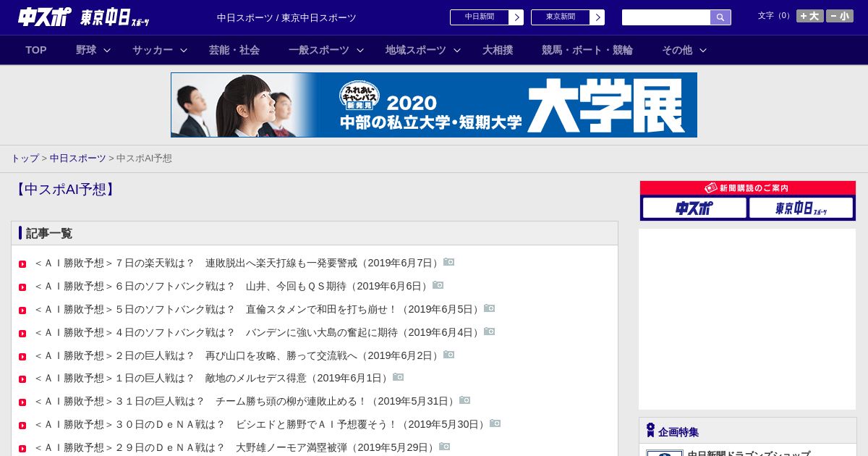Viewport: 868px width, 456px height.
Task: Open the 中日新聞ドラゴンズショップ link
Action: 749,453
